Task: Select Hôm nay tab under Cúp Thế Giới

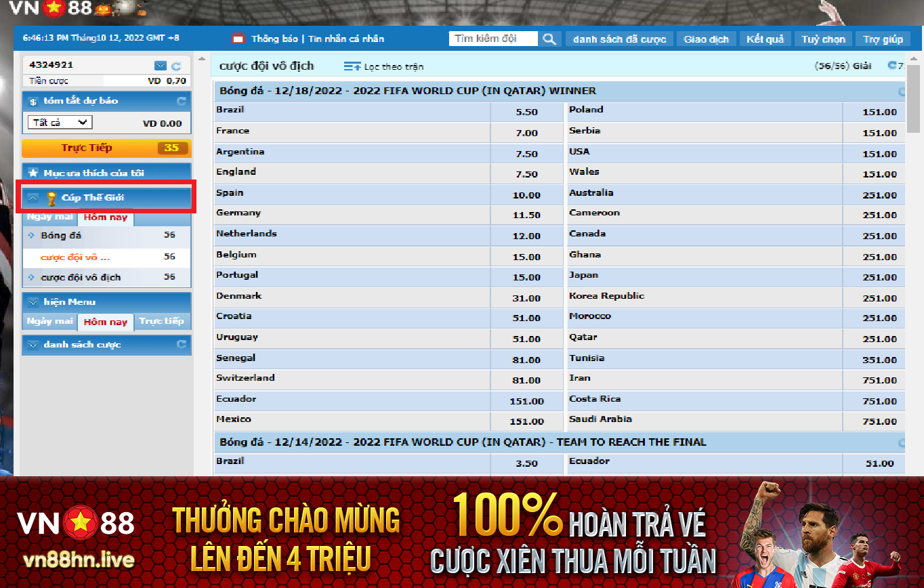Action: pos(106,217)
